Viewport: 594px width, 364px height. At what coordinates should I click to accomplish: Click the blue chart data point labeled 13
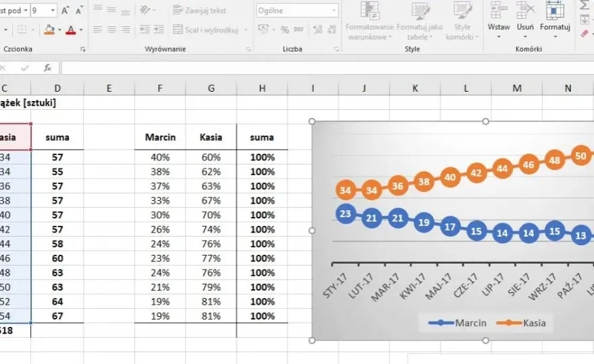[580, 236]
